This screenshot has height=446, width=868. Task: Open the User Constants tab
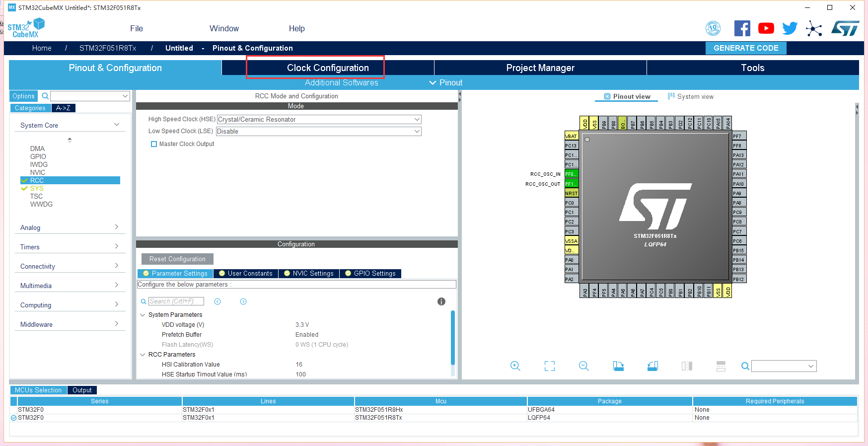(x=246, y=273)
